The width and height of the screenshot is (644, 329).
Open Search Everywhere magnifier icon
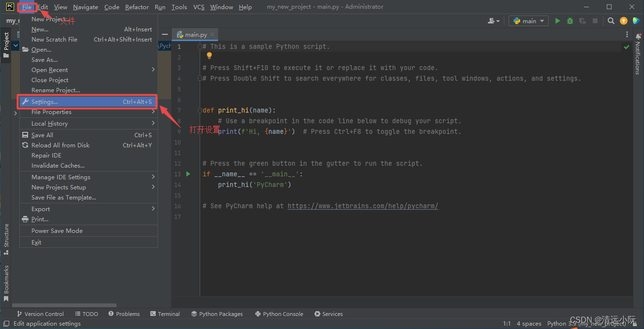point(611,21)
